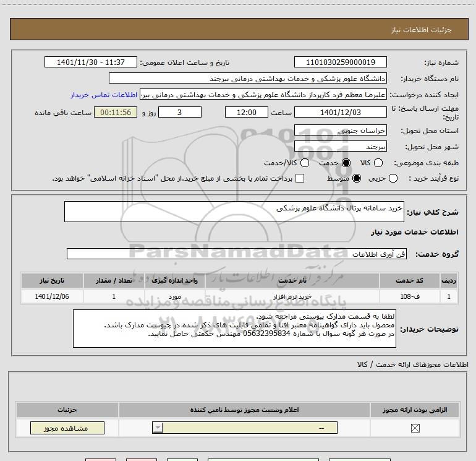Click the شماره نیاز field 1101030259000019
The image size is (476, 461).
(340, 62)
